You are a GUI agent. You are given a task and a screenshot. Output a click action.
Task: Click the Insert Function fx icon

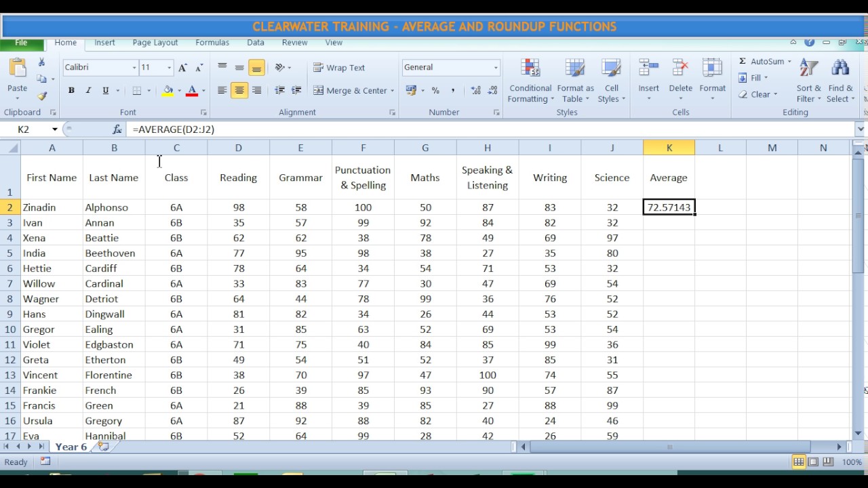(x=117, y=129)
